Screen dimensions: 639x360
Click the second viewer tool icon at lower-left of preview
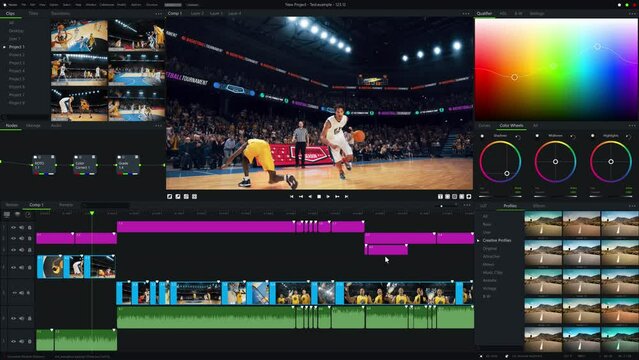[x=178, y=197]
